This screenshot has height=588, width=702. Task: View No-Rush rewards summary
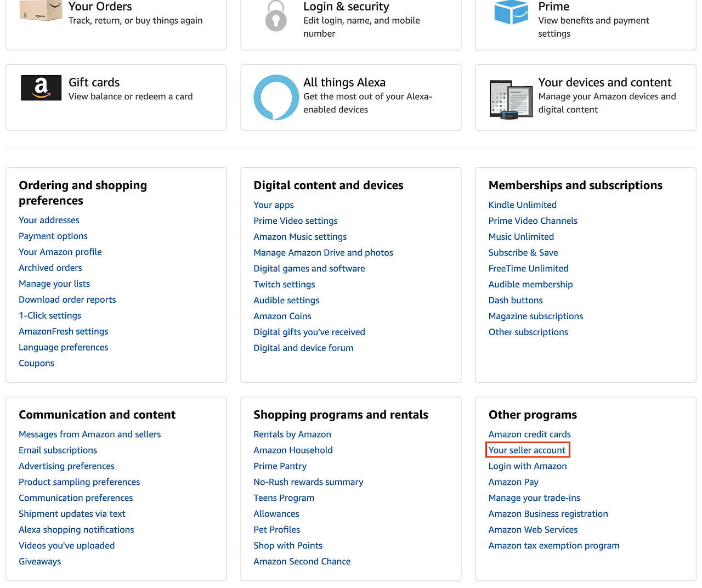point(308,482)
